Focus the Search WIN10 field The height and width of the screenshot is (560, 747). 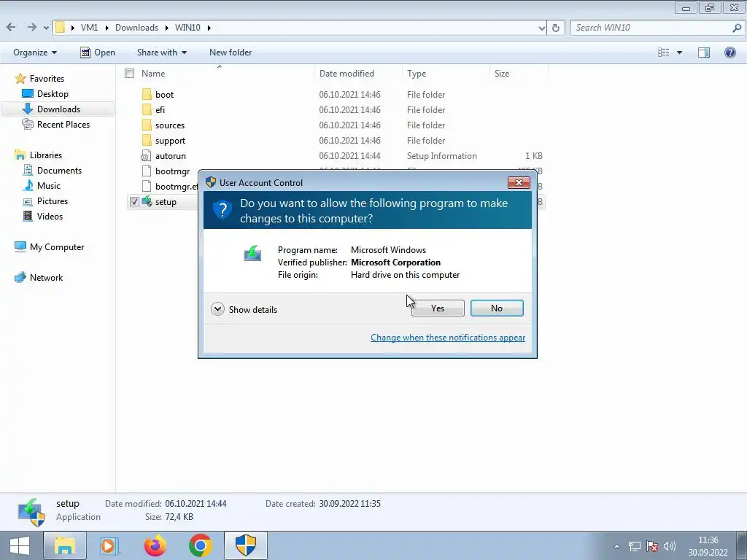click(651, 28)
